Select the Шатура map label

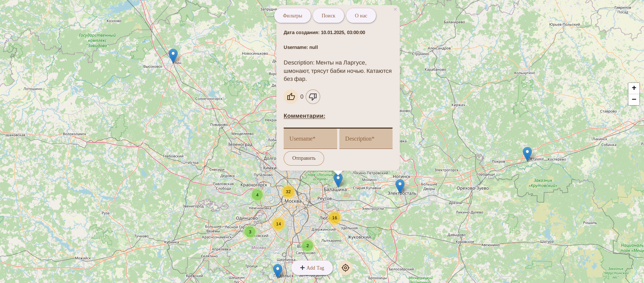coord(547,242)
